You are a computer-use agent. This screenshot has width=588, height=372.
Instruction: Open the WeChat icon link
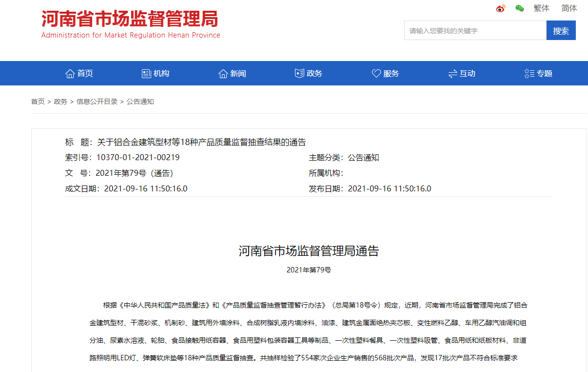point(520,8)
